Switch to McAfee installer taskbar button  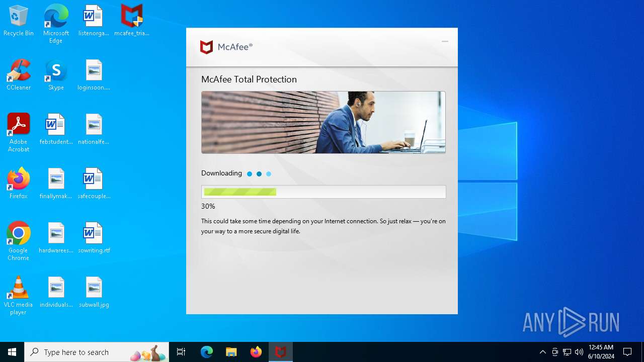(x=281, y=352)
